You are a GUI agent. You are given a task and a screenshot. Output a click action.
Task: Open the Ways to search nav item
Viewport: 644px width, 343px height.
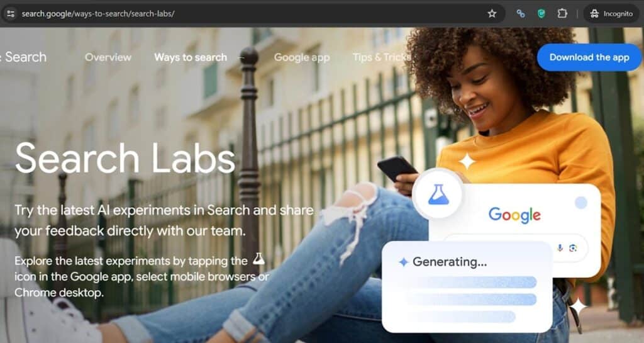[x=191, y=57]
